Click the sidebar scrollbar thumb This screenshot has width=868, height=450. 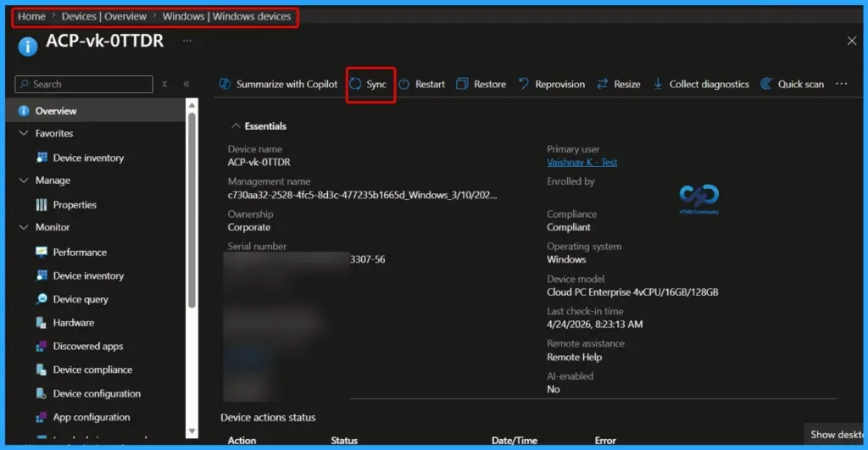(192, 210)
